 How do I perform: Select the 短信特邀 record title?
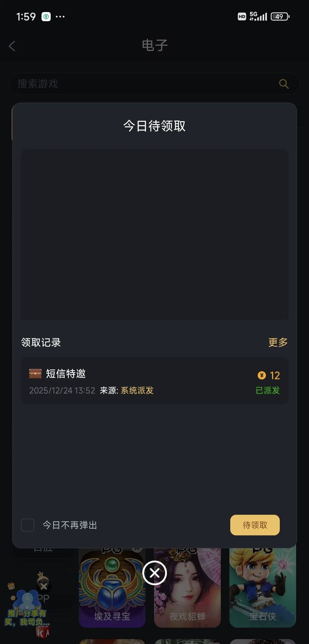coord(66,373)
